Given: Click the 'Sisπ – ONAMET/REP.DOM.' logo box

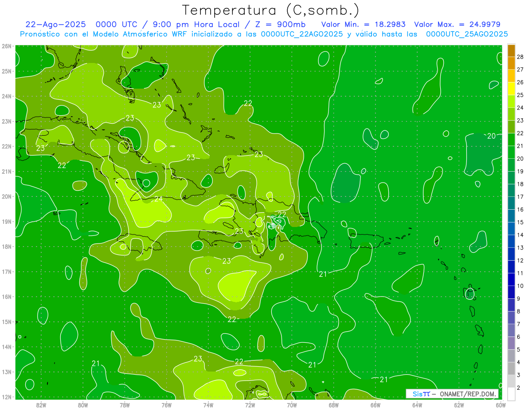Looking at the screenshot, I should [452, 394].
